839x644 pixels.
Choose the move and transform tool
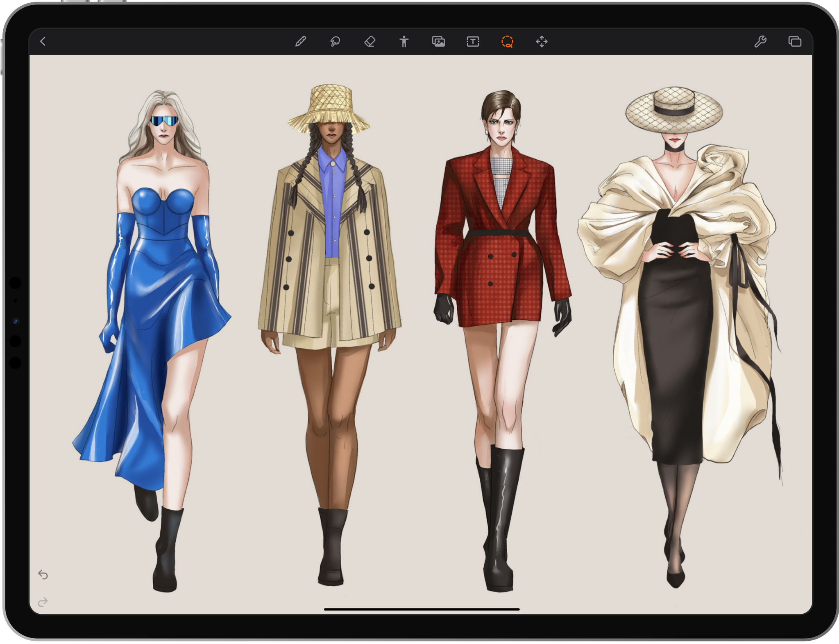(542, 42)
